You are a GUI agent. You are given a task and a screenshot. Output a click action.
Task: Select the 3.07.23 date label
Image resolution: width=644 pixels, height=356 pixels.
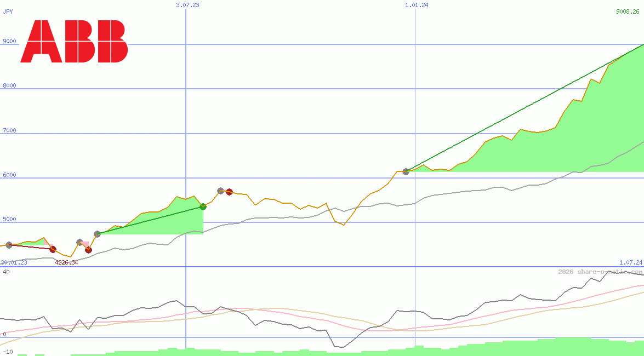point(187,5)
